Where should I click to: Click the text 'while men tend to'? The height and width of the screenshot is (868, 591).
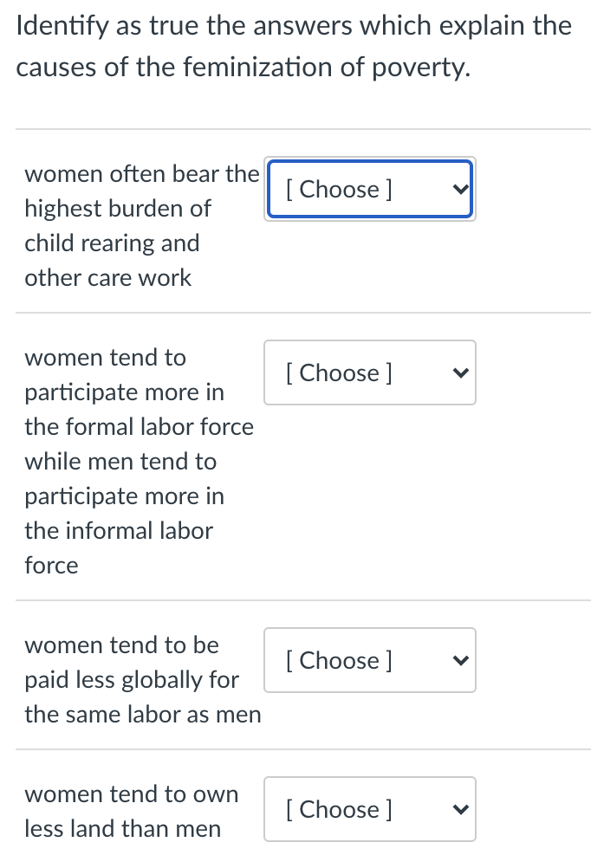(120, 461)
